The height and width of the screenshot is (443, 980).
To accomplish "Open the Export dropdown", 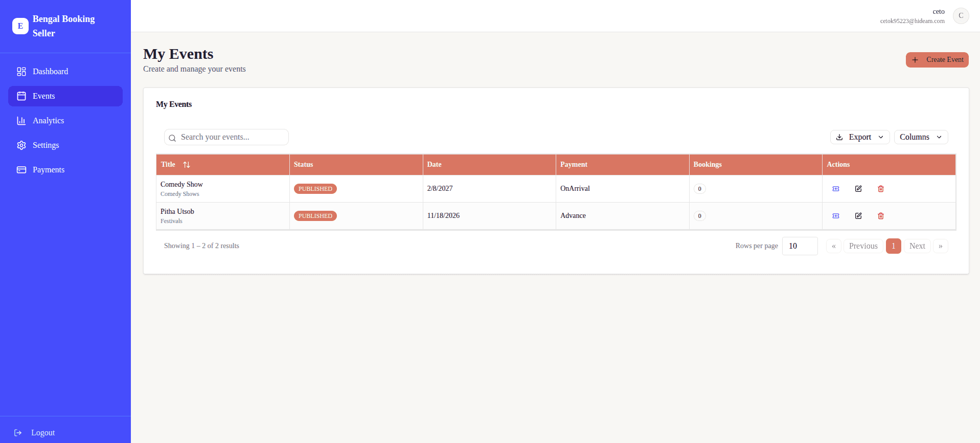I will click(860, 137).
